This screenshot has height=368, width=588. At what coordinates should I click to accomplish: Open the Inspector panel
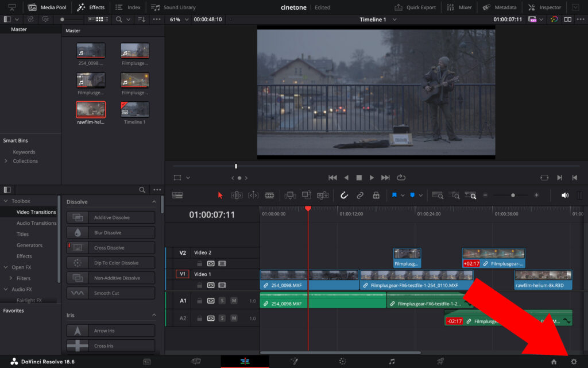544,7
